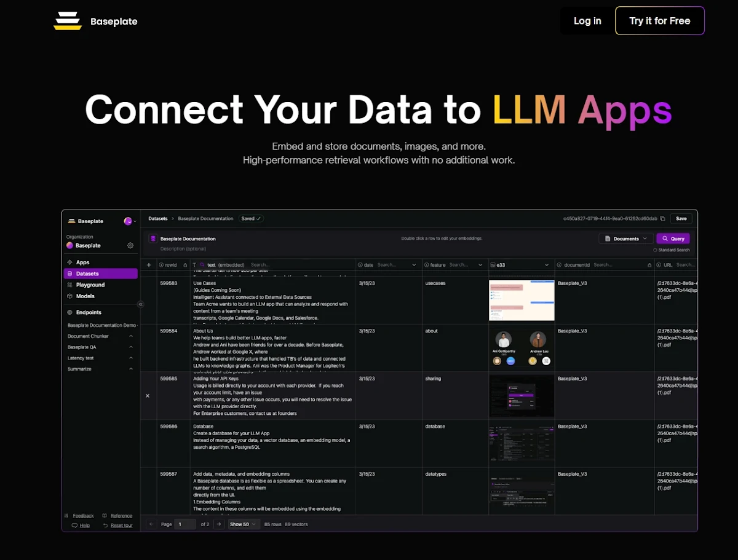Click the plus icon to add a row
The image size is (738, 560).
pyautogui.click(x=148, y=265)
